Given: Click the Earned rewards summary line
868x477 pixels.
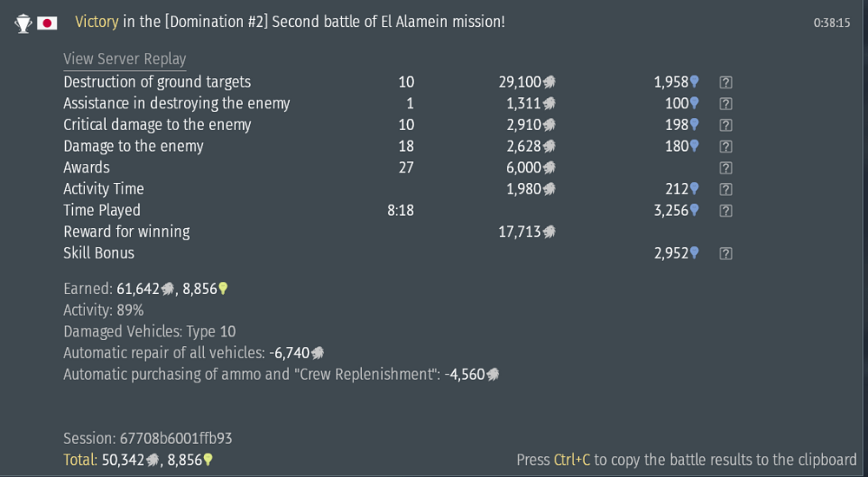Looking at the screenshot, I should click(146, 289).
